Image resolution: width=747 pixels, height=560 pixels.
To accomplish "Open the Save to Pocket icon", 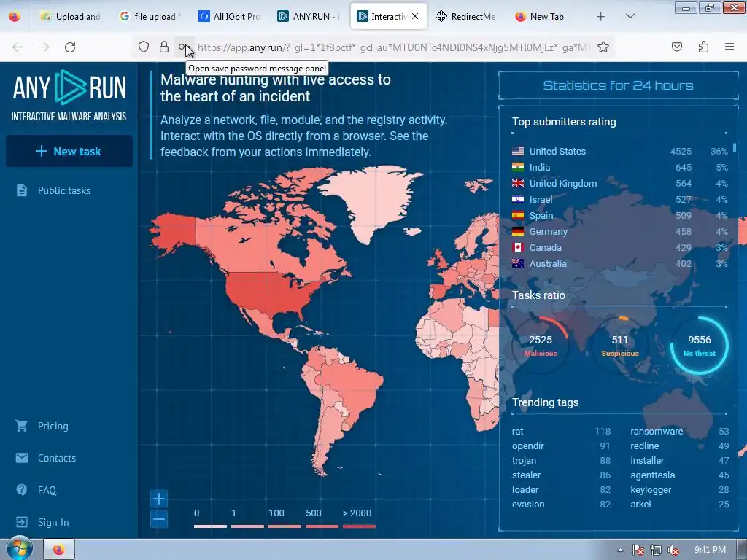I will (x=676, y=47).
